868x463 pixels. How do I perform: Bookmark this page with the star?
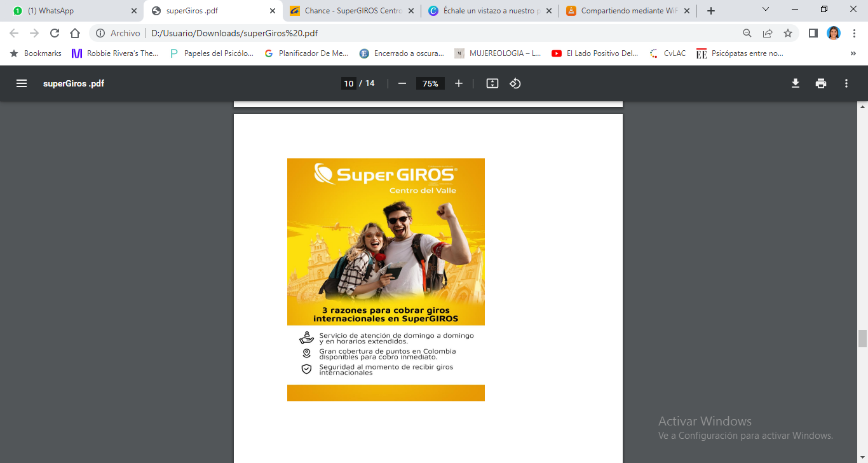coord(788,33)
